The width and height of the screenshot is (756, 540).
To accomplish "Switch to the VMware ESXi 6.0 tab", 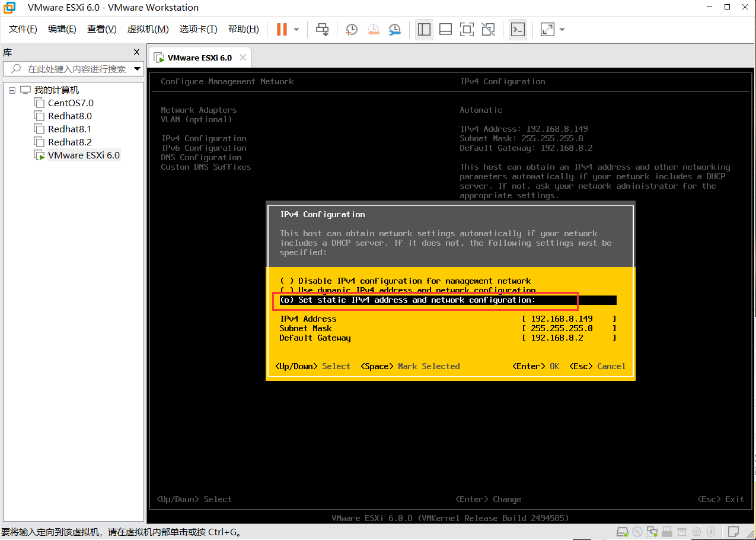I will 200,58.
